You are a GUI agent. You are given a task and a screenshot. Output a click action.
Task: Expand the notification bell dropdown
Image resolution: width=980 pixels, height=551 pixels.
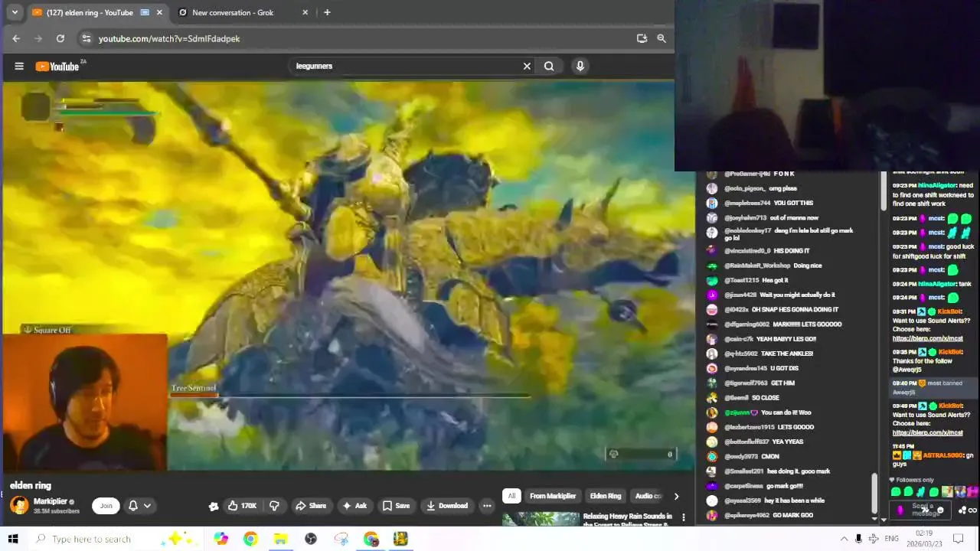coord(139,505)
